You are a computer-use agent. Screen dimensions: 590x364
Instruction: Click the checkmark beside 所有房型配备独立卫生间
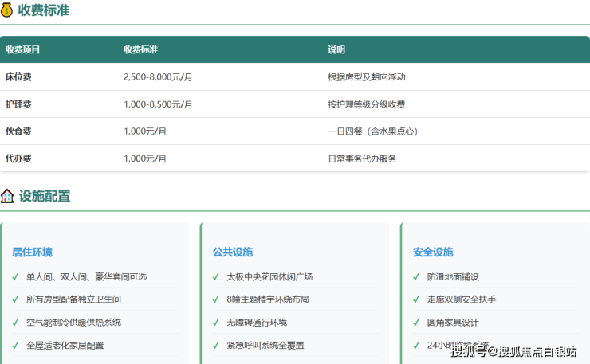(x=15, y=299)
